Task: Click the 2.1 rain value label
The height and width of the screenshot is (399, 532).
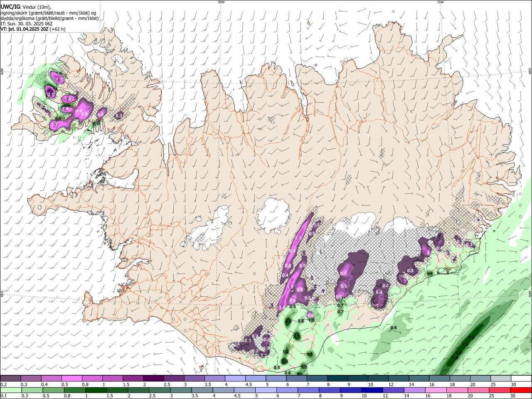Action: click(x=297, y=336)
